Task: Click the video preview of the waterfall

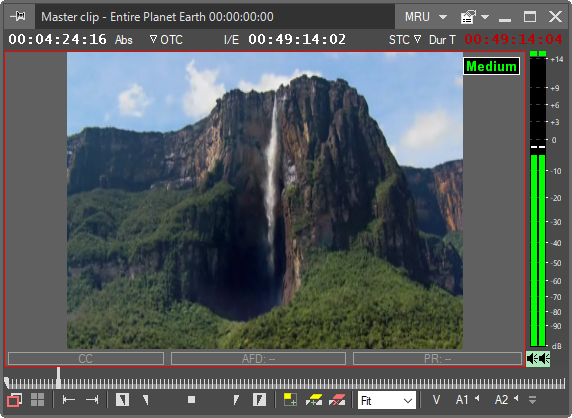Action: pyautogui.click(x=265, y=200)
